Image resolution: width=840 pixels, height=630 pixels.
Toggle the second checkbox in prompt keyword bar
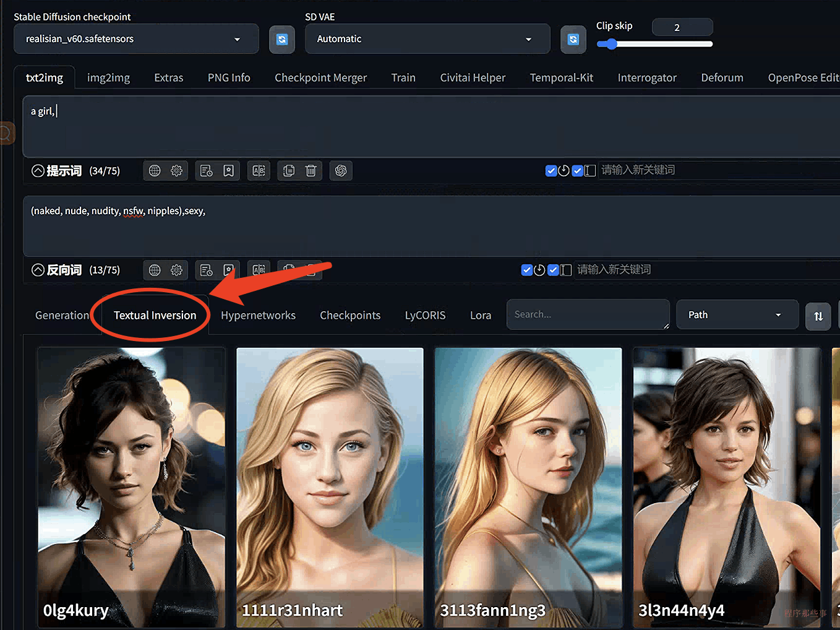[x=577, y=171]
